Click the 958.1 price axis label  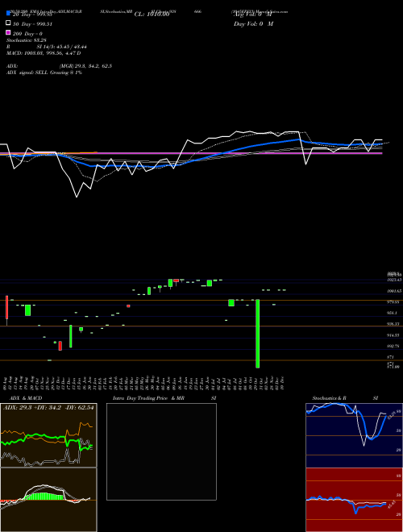pyautogui.click(x=393, y=313)
